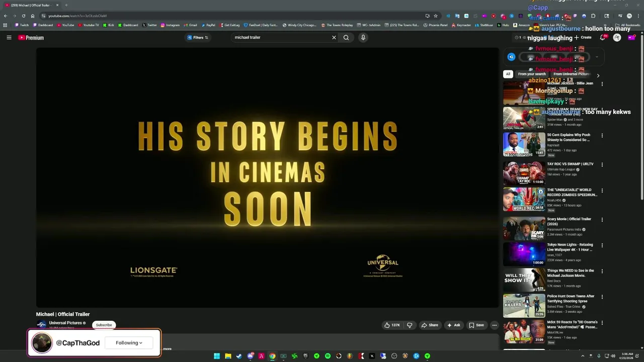Open options for 'Tokyo Neon Lights' video

(602, 245)
